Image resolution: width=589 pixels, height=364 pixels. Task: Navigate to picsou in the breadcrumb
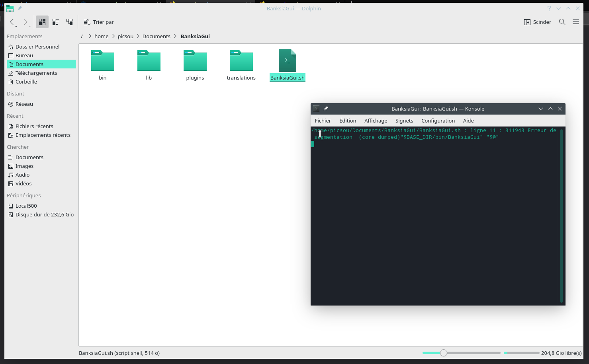click(x=125, y=36)
